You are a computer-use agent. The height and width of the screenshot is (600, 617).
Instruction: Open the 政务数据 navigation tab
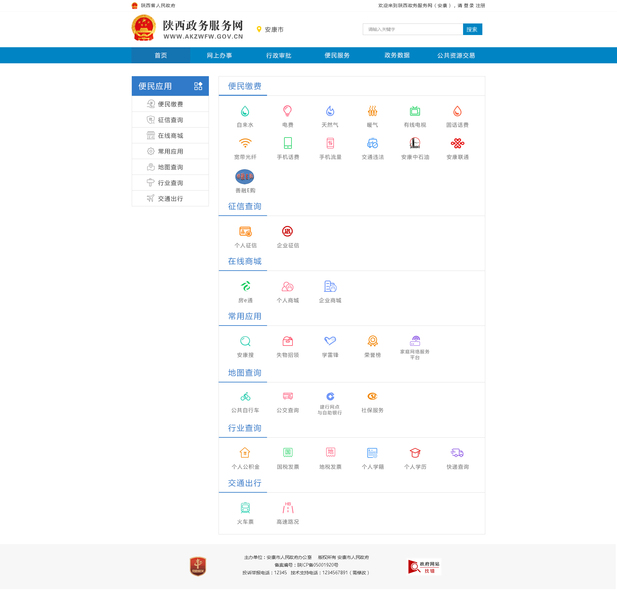pyautogui.click(x=397, y=55)
